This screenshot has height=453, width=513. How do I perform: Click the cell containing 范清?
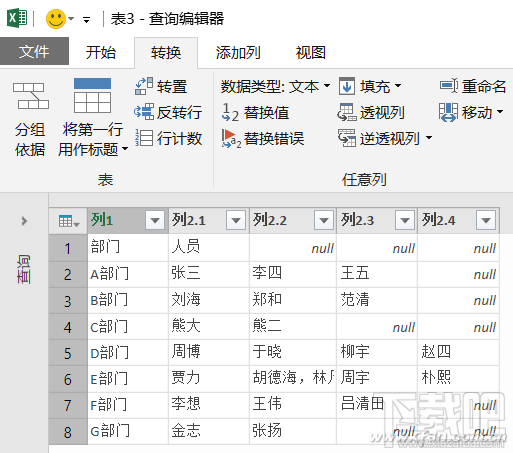(x=377, y=300)
